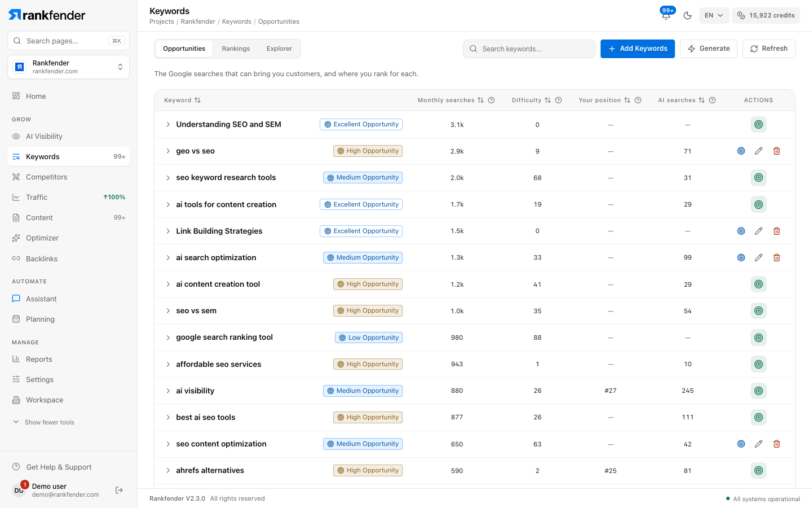The width and height of the screenshot is (812, 508).
Task: Open Optimizer in the sidebar
Action: [68, 238]
